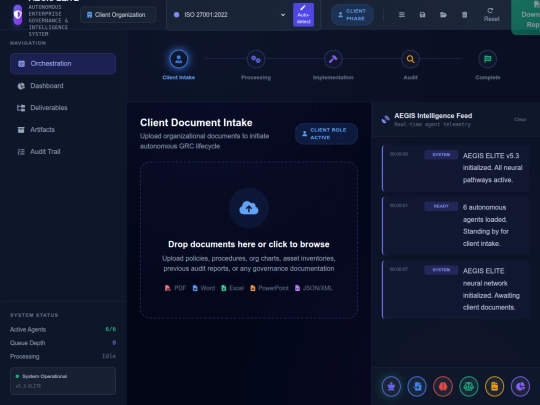Image resolution: width=540 pixels, height=405 pixels.
Task: Click the CLIENT PHASE pill
Action: pos(352,15)
